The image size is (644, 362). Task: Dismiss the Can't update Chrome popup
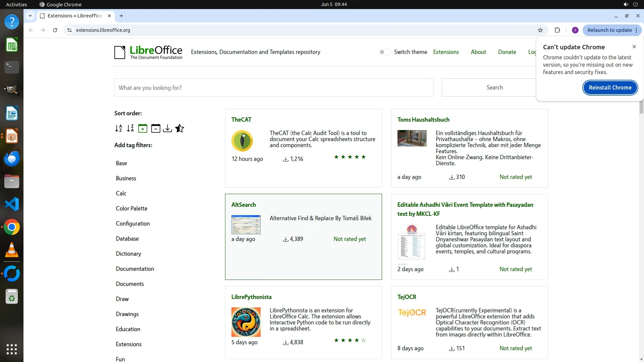point(634,47)
